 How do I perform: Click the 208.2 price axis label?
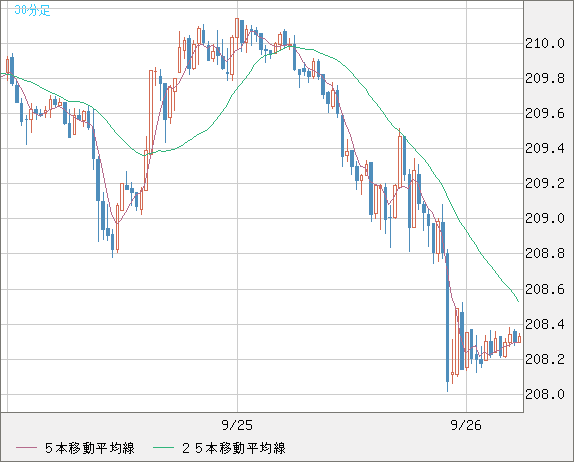tap(545, 359)
